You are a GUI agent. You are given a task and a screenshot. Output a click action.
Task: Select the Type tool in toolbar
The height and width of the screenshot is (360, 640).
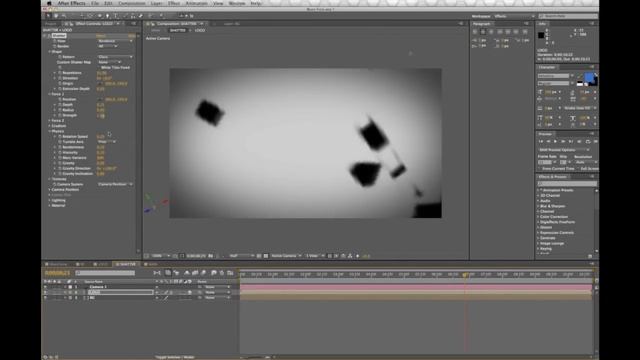tap(116, 16)
